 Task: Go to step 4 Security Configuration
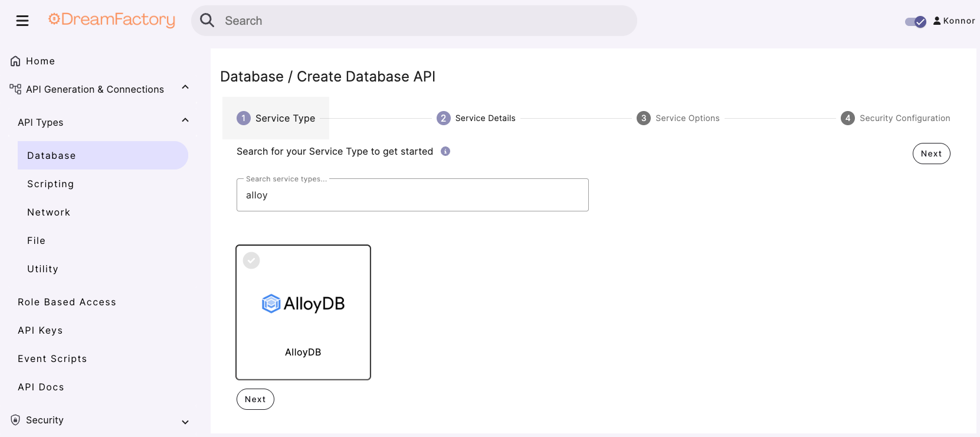pyautogui.click(x=896, y=118)
